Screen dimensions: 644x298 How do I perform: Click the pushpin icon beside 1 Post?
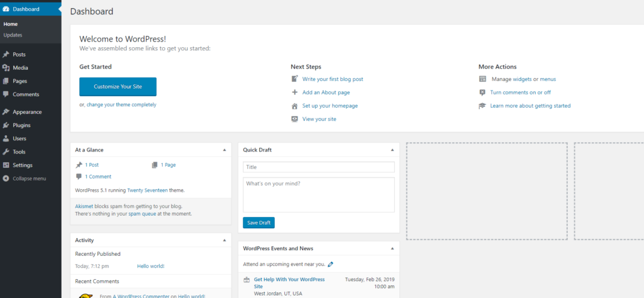click(79, 165)
